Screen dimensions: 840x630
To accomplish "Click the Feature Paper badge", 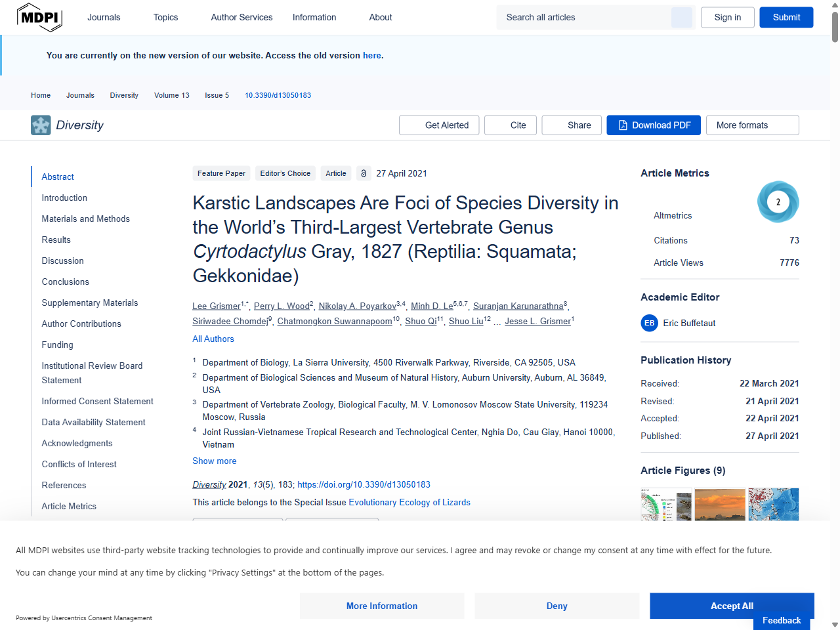I will 221,173.
